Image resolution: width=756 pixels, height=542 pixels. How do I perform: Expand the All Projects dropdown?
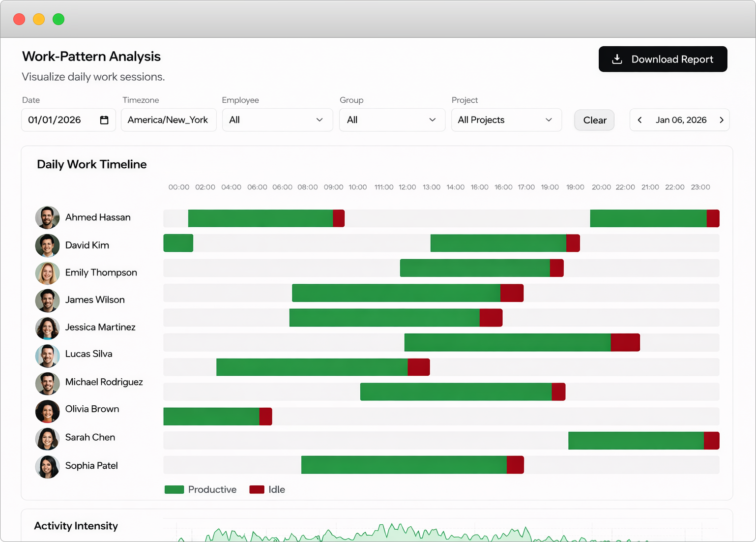(506, 120)
